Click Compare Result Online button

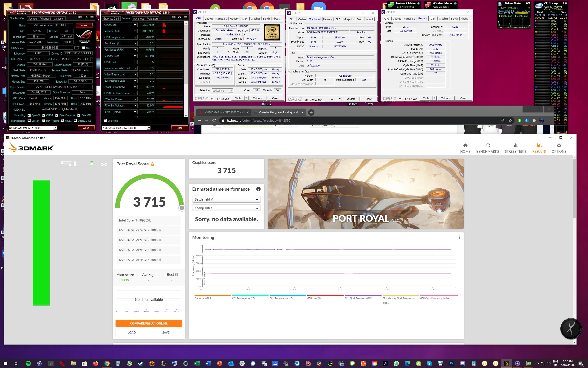click(x=149, y=323)
